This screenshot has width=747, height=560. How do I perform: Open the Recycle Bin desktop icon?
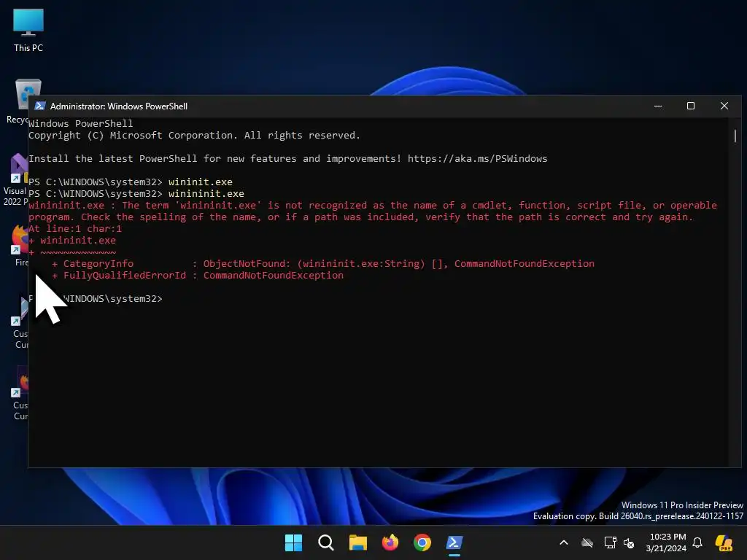[x=17, y=101]
